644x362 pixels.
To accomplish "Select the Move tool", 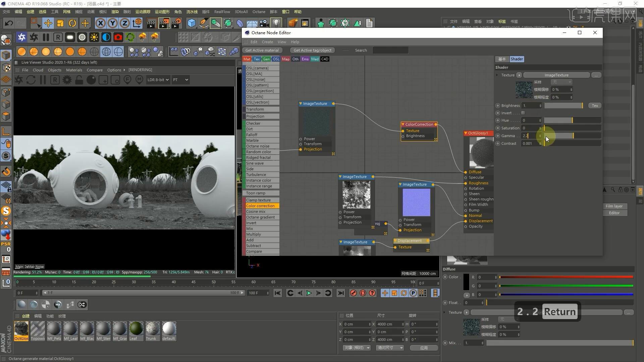I will pyautogui.click(x=48, y=23).
